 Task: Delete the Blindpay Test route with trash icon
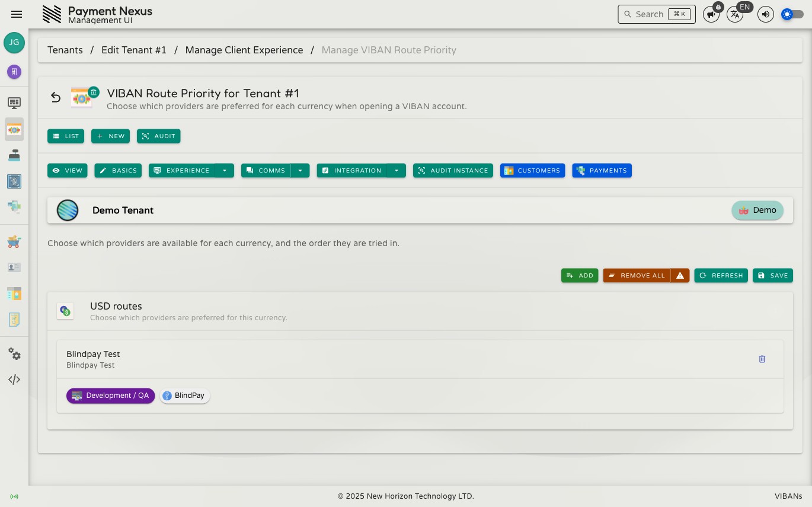click(762, 359)
